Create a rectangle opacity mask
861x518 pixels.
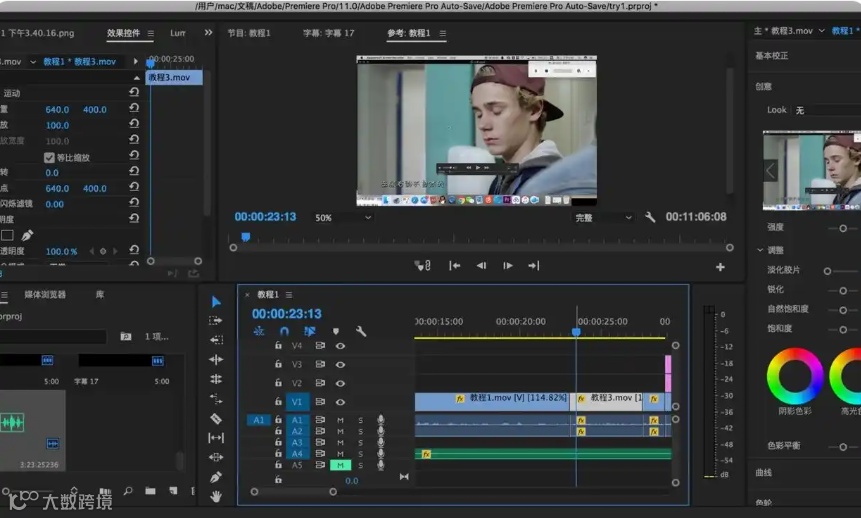[x=8, y=236]
